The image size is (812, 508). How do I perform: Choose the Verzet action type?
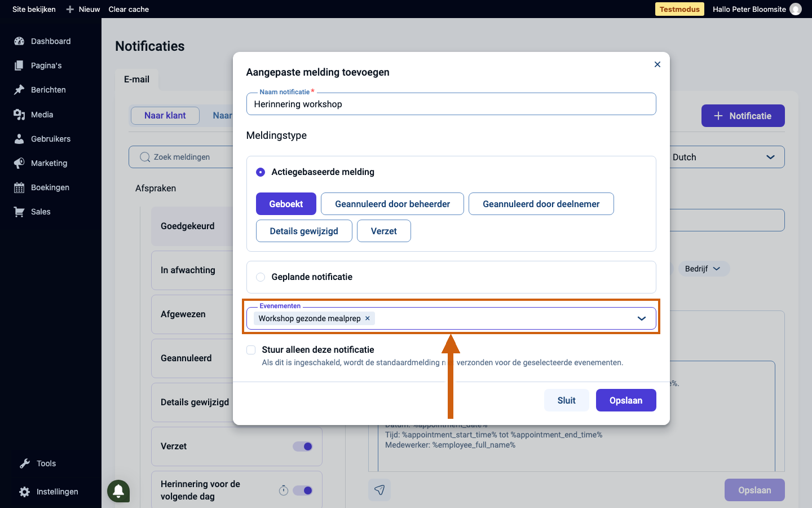pos(384,231)
